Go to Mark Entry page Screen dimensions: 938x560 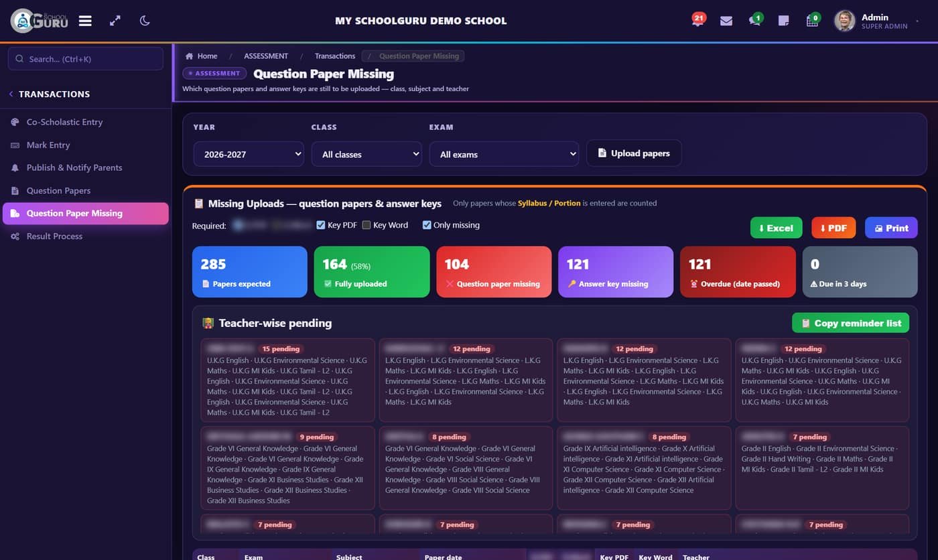(86, 145)
